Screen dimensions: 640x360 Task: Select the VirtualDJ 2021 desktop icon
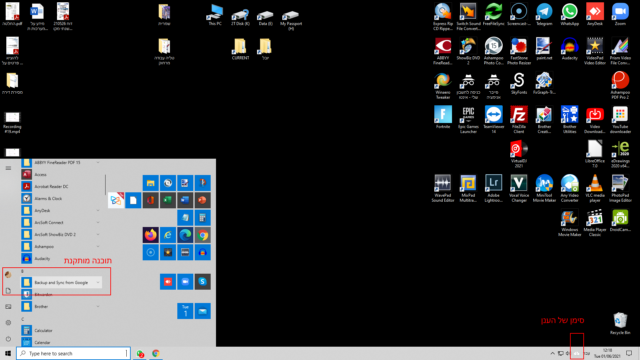click(519, 154)
